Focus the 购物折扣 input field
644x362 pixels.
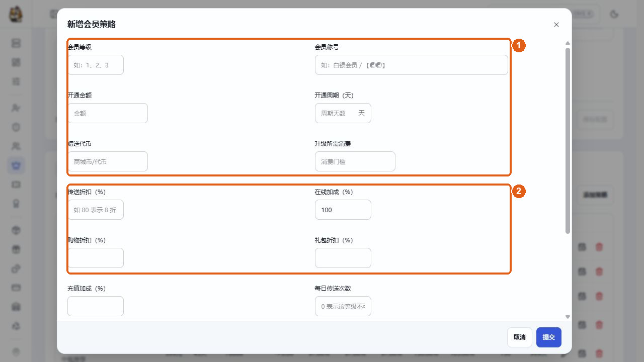(96, 258)
